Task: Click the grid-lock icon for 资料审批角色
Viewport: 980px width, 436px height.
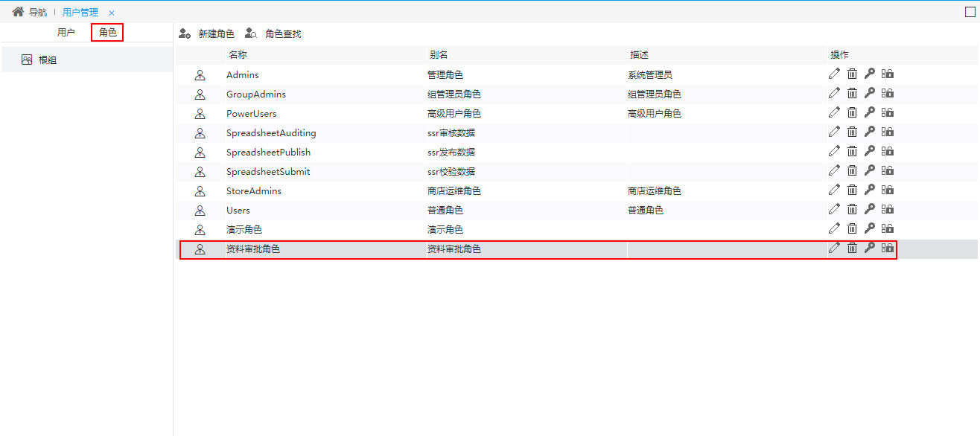Action: pyautogui.click(x=888, y=248)
